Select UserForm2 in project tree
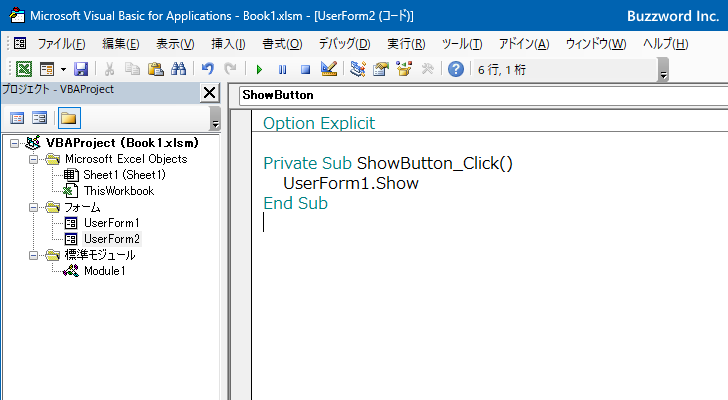The width and height of the screenshot is (728, 400). [112, 239]
